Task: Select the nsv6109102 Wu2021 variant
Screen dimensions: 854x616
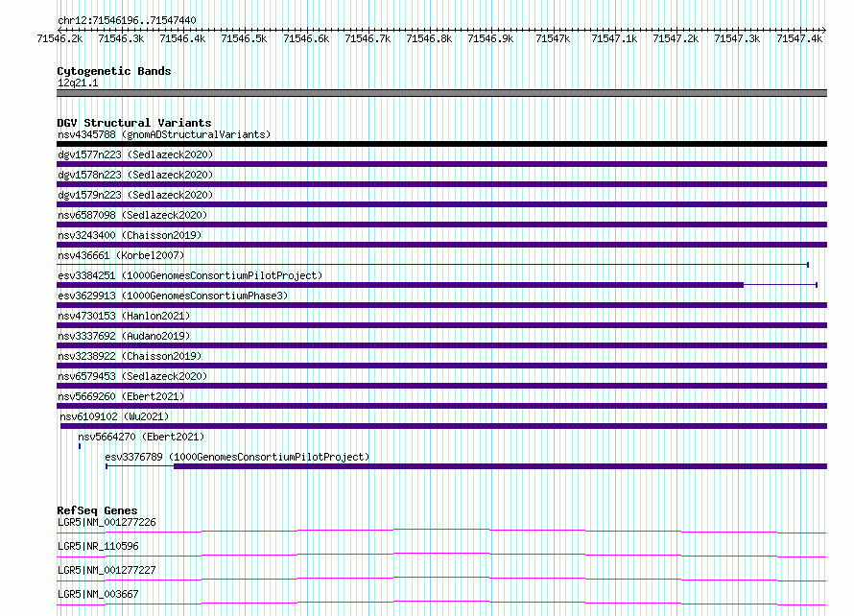Action: pyautogui.click(x=114, y=416)
